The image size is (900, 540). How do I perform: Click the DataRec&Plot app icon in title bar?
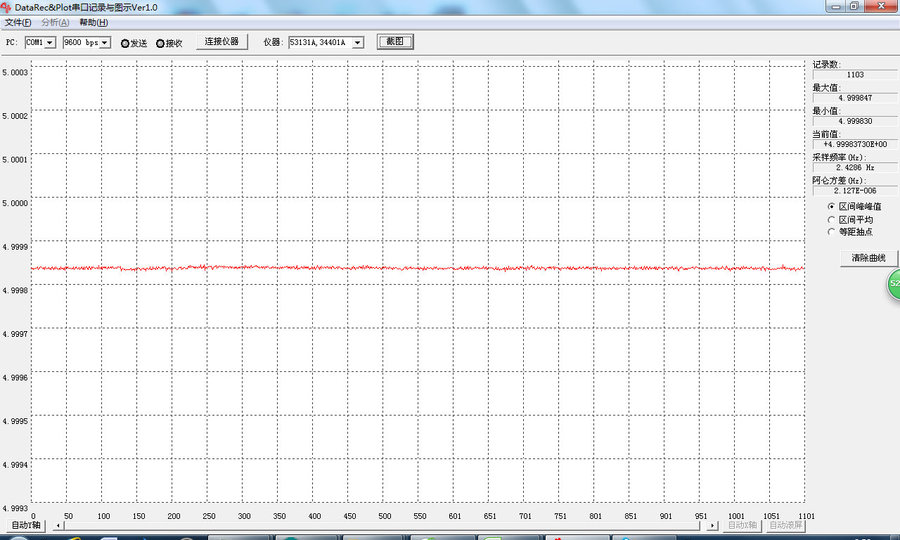7,7
